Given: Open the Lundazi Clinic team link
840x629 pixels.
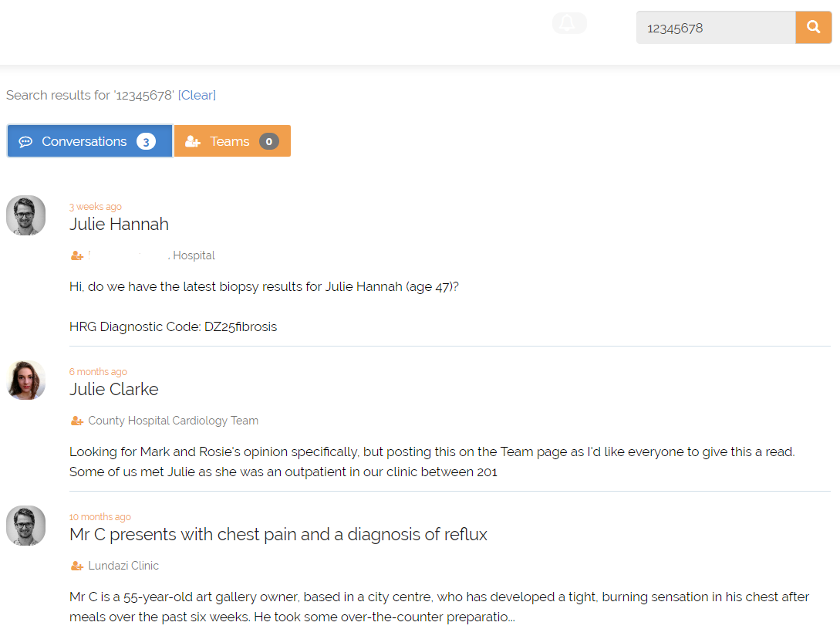Looking at the screenshot, I should (x=123, y=566).
